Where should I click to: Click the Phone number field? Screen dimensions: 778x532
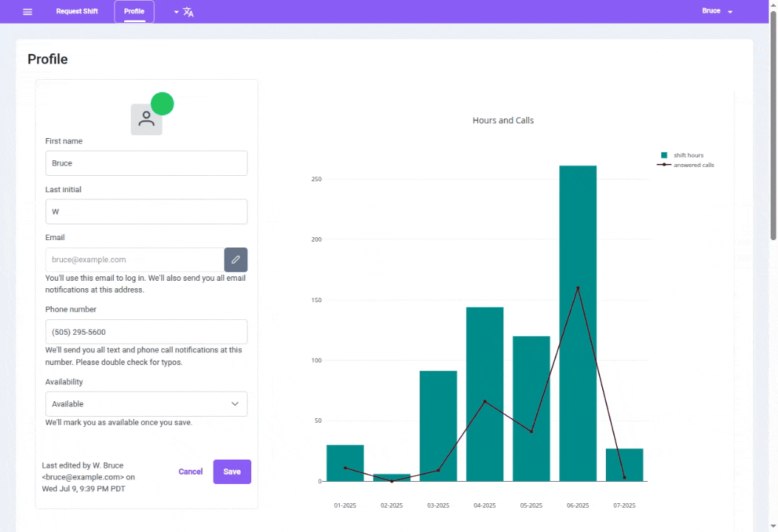coord(146,331)
